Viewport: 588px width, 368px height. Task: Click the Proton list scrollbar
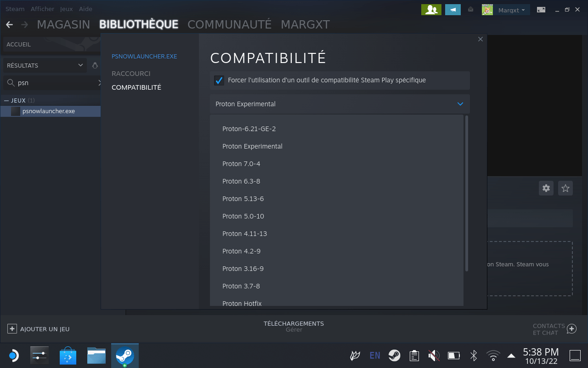tap(467, 193)
